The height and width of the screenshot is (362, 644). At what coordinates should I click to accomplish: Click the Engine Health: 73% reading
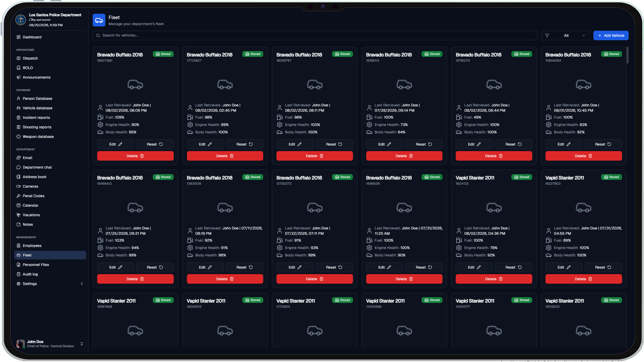(391, 125)
